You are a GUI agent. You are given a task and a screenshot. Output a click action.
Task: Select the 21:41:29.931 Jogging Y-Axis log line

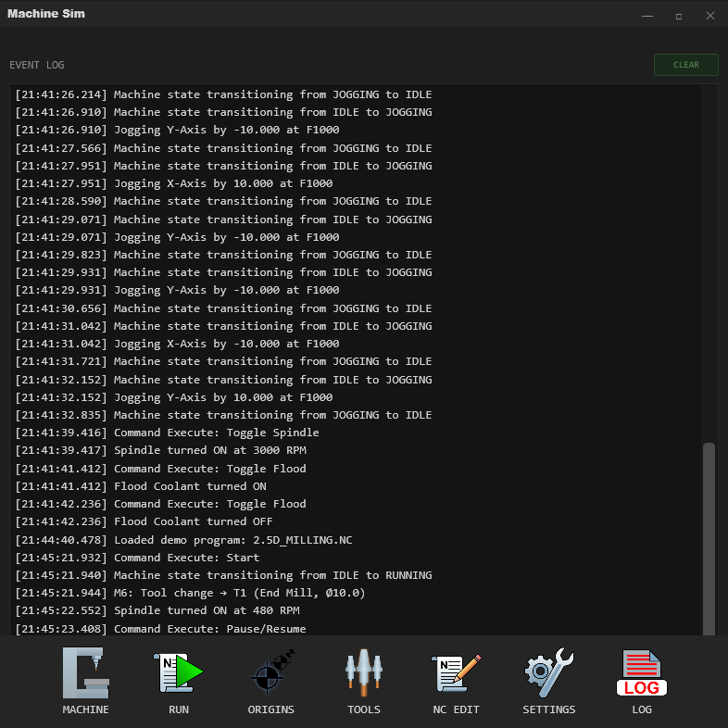[177, 290]
